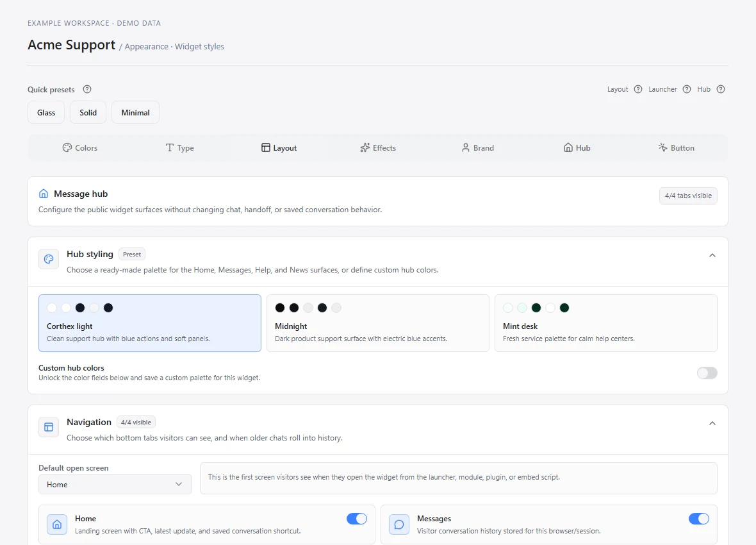756x545 pixels.
Task: Click the cursor-click icon in the Button tab
Action: (x=663, y=147)
